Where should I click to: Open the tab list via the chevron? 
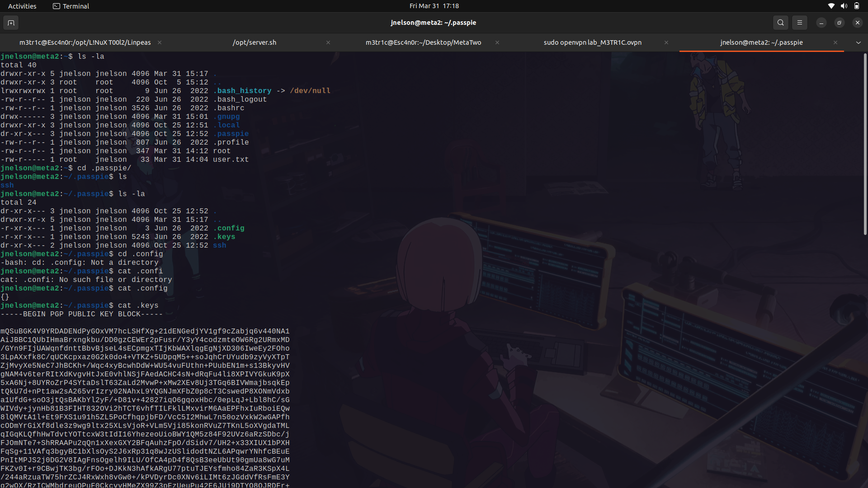tap(858, 42)
